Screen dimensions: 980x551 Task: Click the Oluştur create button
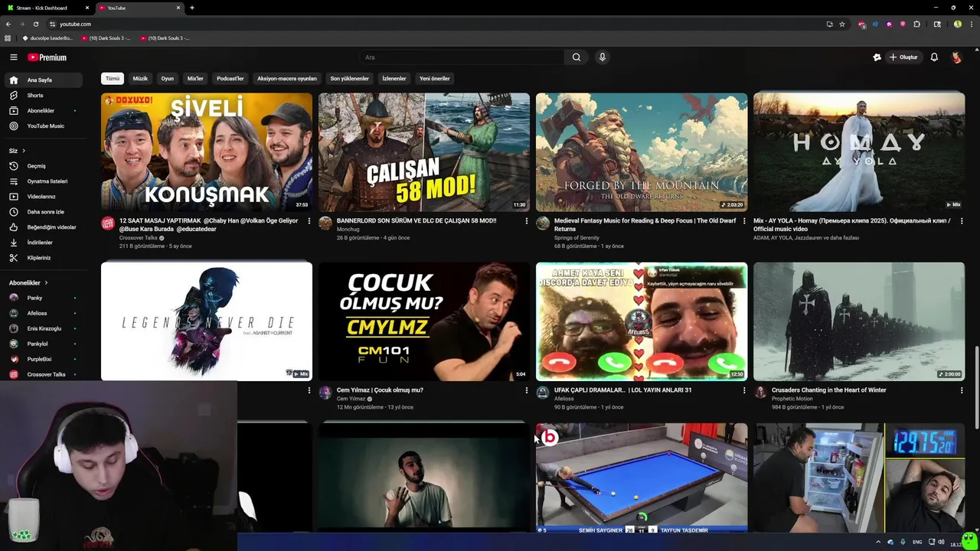903,57
